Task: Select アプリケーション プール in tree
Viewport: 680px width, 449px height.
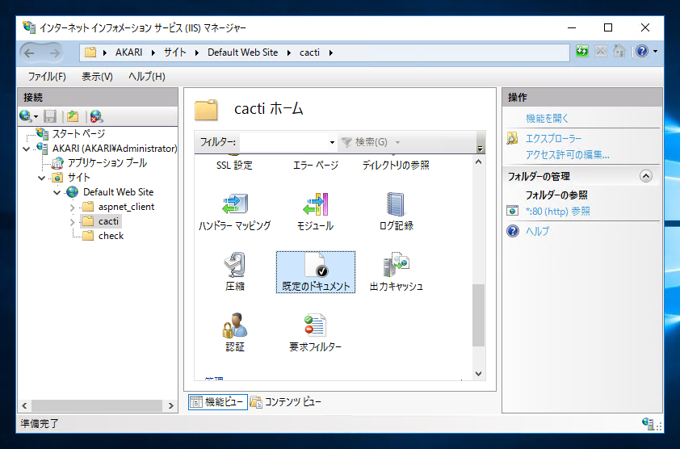Action: tap(107, 163)
